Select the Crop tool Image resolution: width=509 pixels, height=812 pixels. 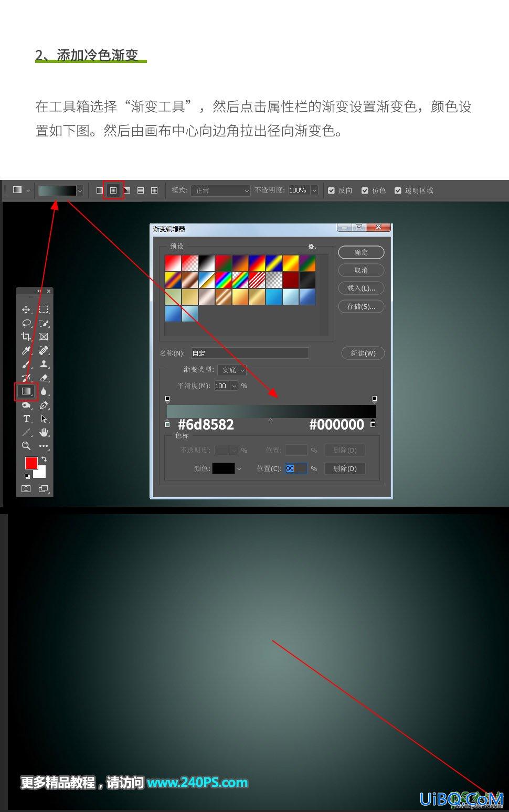(26, 337)
